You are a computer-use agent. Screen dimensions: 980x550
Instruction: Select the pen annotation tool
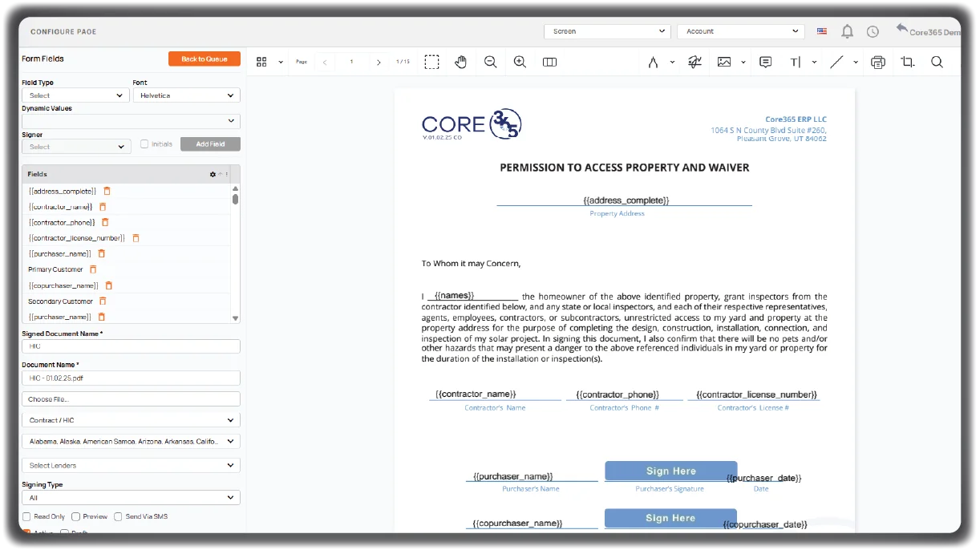pos(654,62)
